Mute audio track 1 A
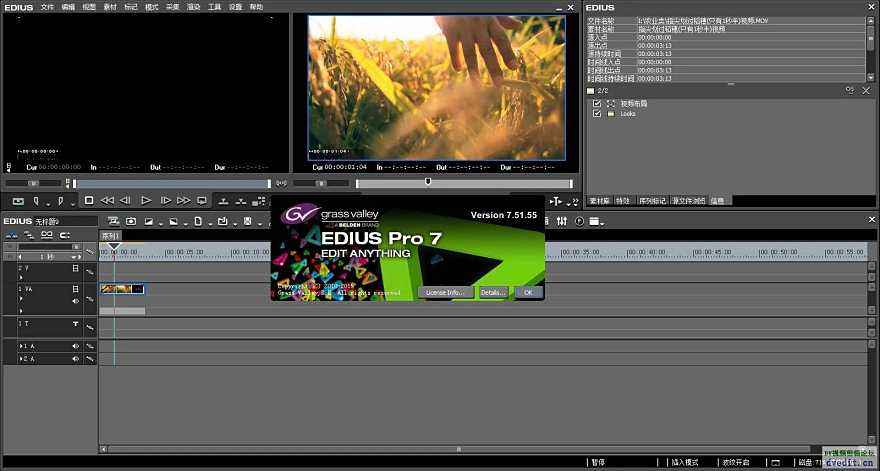 coord(76,346)
